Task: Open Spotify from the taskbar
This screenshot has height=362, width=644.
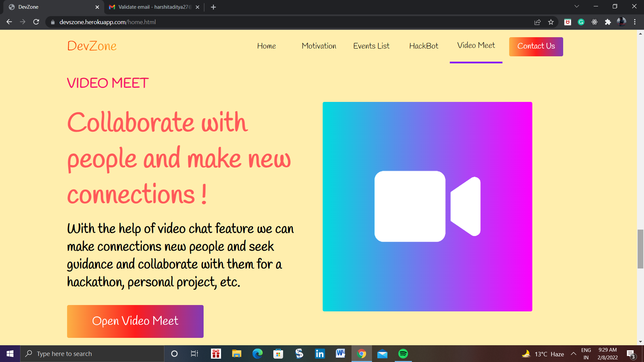Action: (x=403, y=354)
